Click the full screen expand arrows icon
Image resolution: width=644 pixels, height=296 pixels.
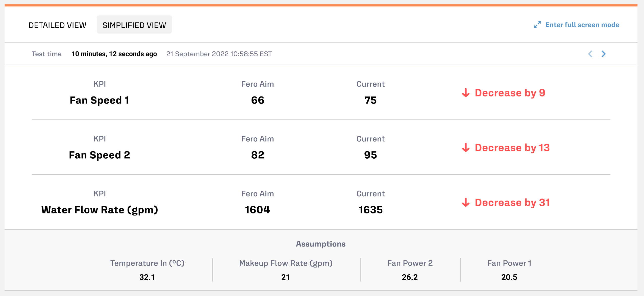point(537,25)
